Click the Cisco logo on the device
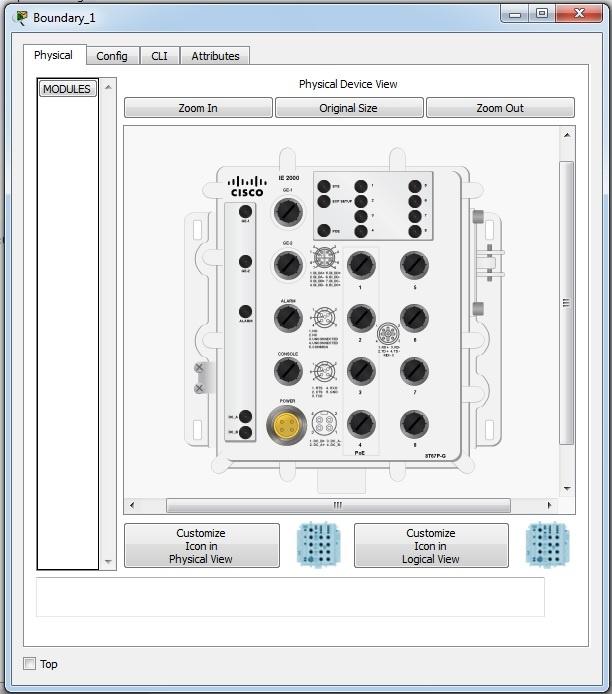This screenshot has width=612, height=694. coord(247,187)
